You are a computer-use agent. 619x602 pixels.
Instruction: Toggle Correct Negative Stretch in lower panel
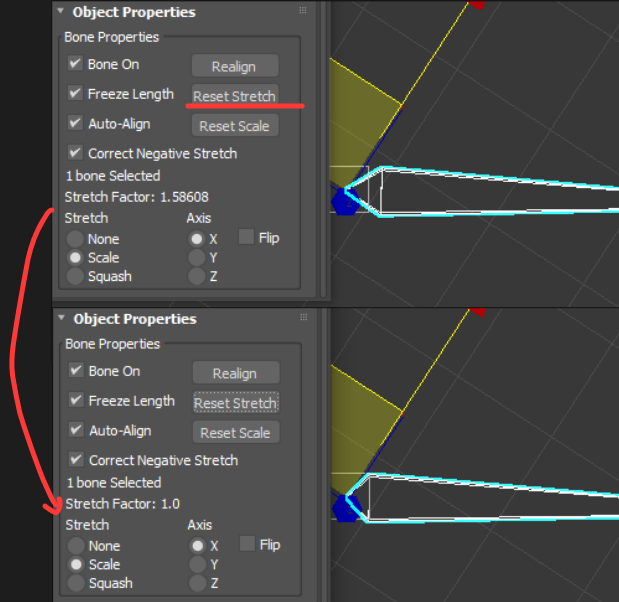[x=76, y=459]
